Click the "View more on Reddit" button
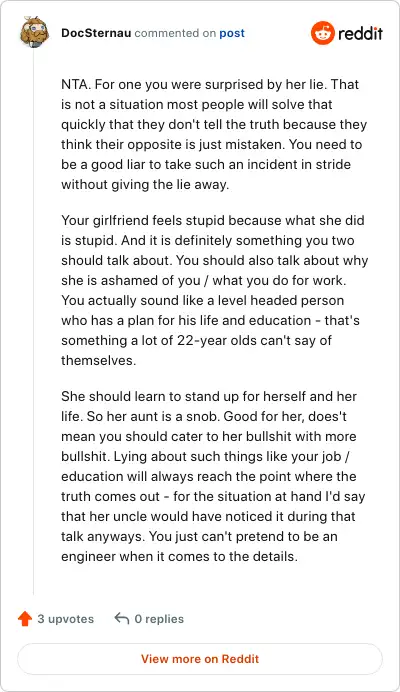400x692 pixels. pyautogui.click(x=200, y=659)
